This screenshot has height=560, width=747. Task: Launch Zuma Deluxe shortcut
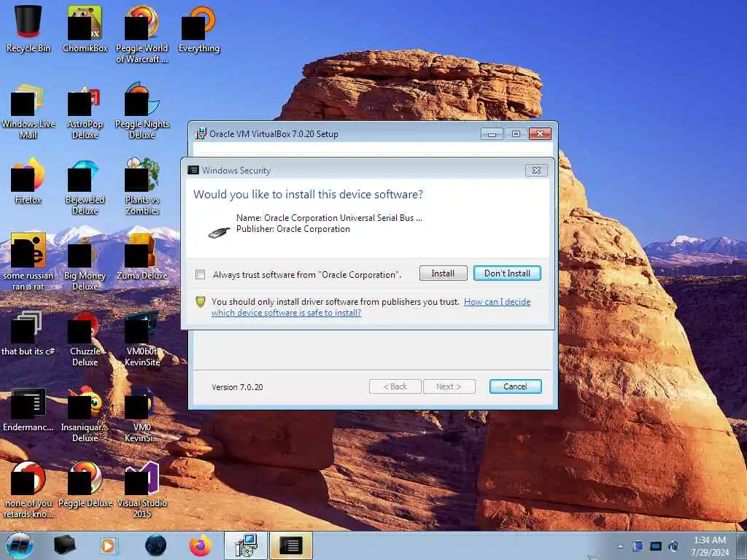pos(142,256)
